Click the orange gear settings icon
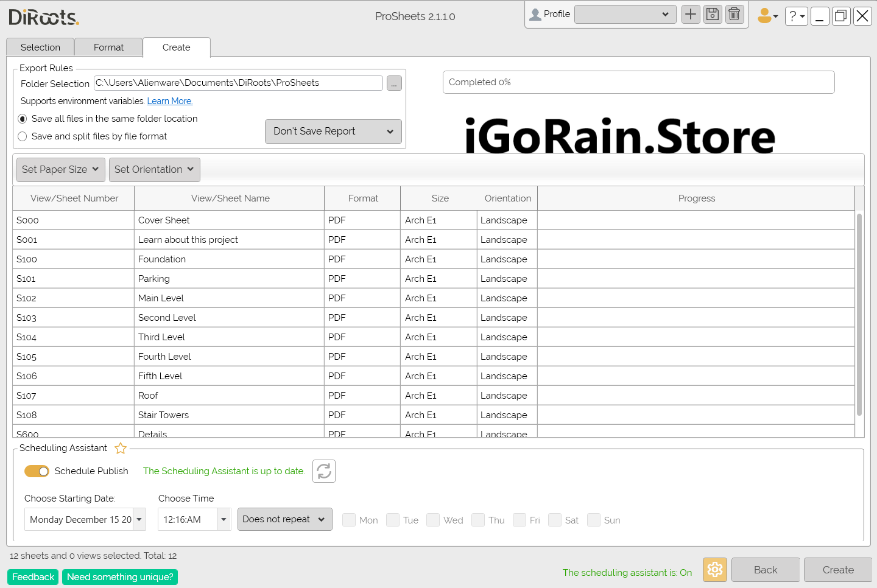This screenshot has height=588, width=877. [715, 570]
